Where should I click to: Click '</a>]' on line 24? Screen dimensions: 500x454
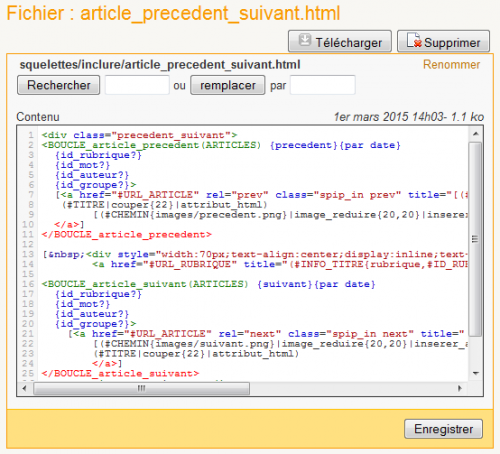click(x=107, y=363)
